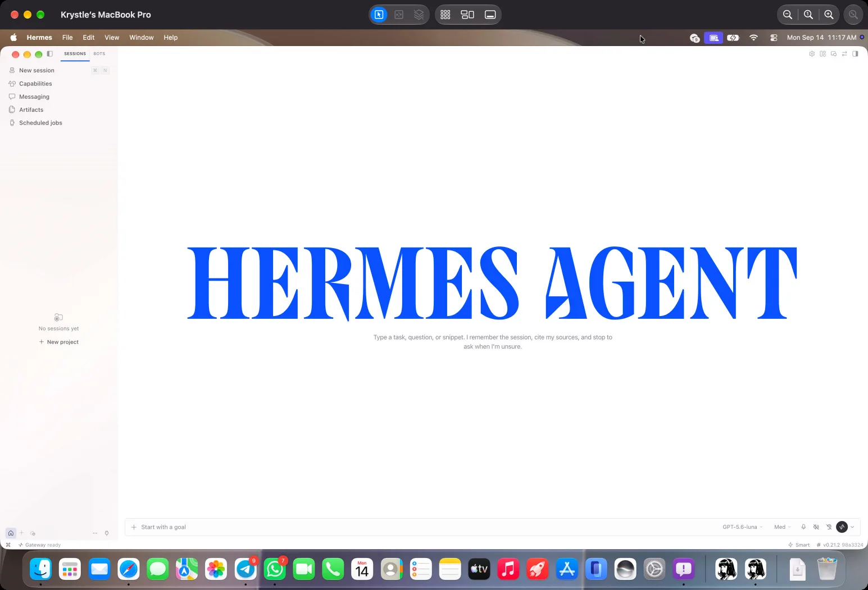
Task: Click the Smart status bar entry
Action: point(799,545)
